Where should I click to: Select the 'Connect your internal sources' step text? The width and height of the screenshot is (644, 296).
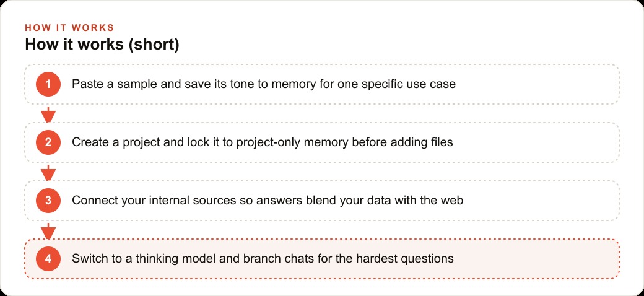268,201
